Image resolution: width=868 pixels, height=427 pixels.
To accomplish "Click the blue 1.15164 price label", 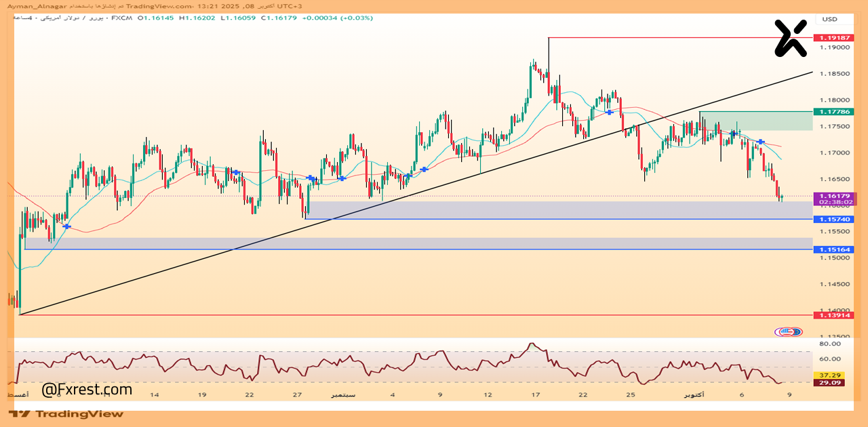I will tap(833, 250).
